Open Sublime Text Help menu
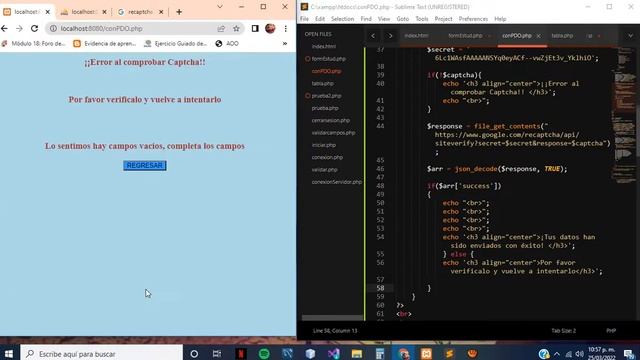The image size is (640, 360). click(x=500, y=19)
